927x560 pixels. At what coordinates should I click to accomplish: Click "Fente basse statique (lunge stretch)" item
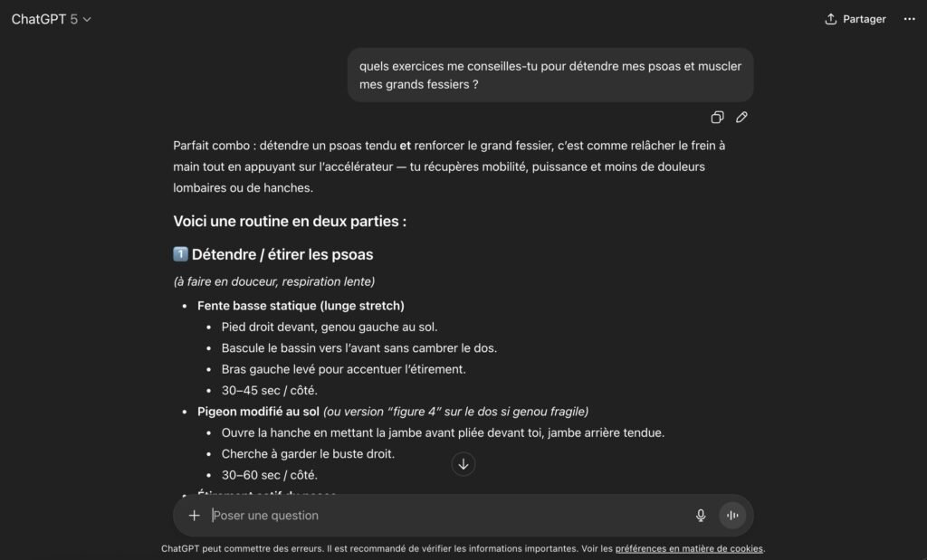click(x=301, y=306)
